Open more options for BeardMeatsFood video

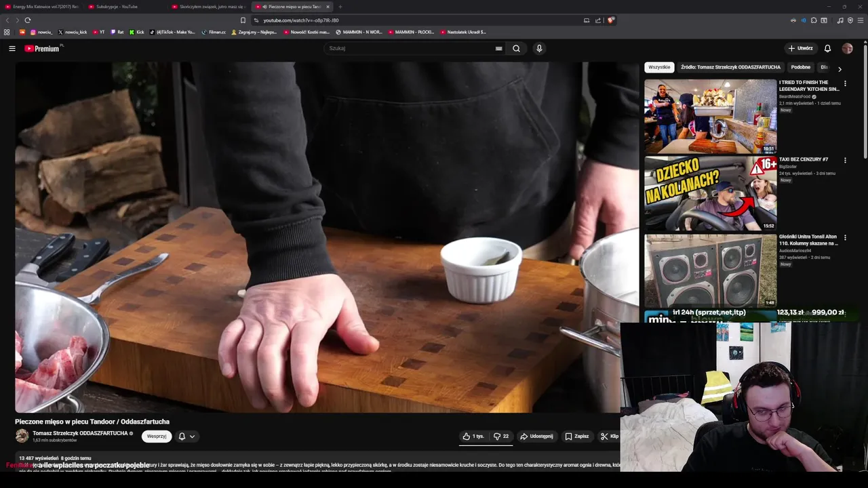tap(845, 83)
